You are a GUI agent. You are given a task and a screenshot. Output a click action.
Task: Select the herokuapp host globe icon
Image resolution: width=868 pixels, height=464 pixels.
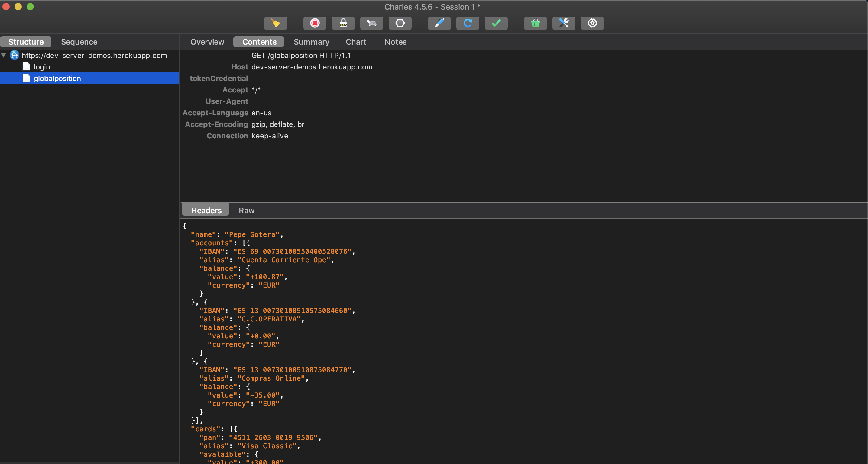pos(15,55)
